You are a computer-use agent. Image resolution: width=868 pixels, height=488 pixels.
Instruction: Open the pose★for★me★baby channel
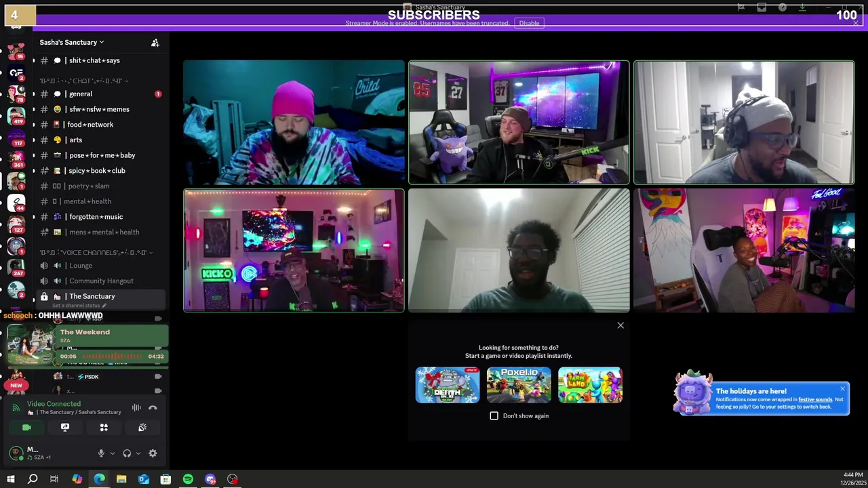[100, 155]
